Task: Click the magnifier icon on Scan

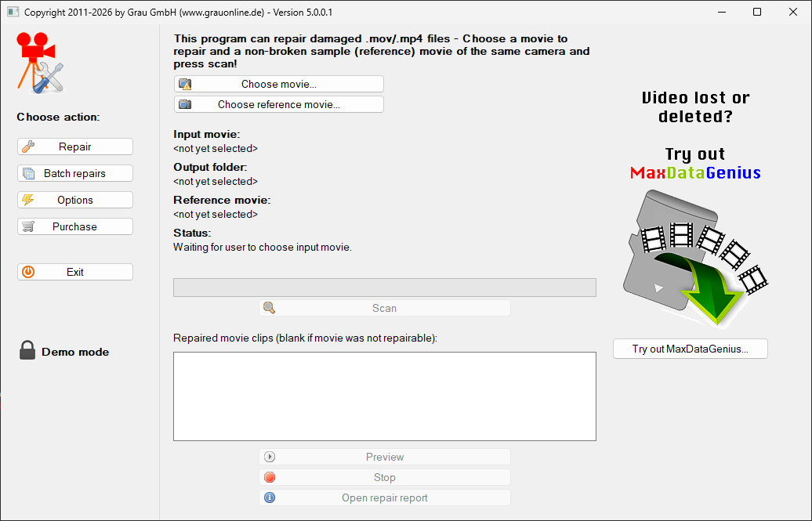Action: point(270,308)
